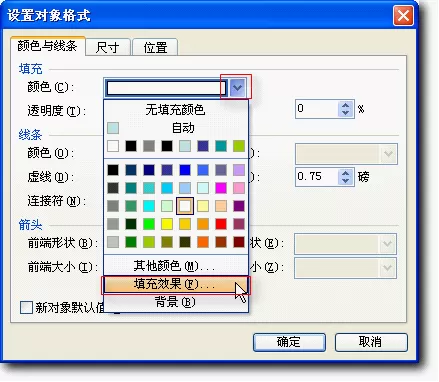Select the 背景(B) menu entry
Viewport: 439px width, 382px height.
(x=175, y=302)
